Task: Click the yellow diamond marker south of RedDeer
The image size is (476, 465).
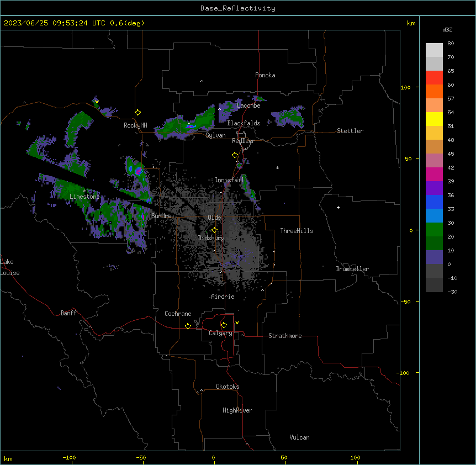Action: (x=235, y=155)
